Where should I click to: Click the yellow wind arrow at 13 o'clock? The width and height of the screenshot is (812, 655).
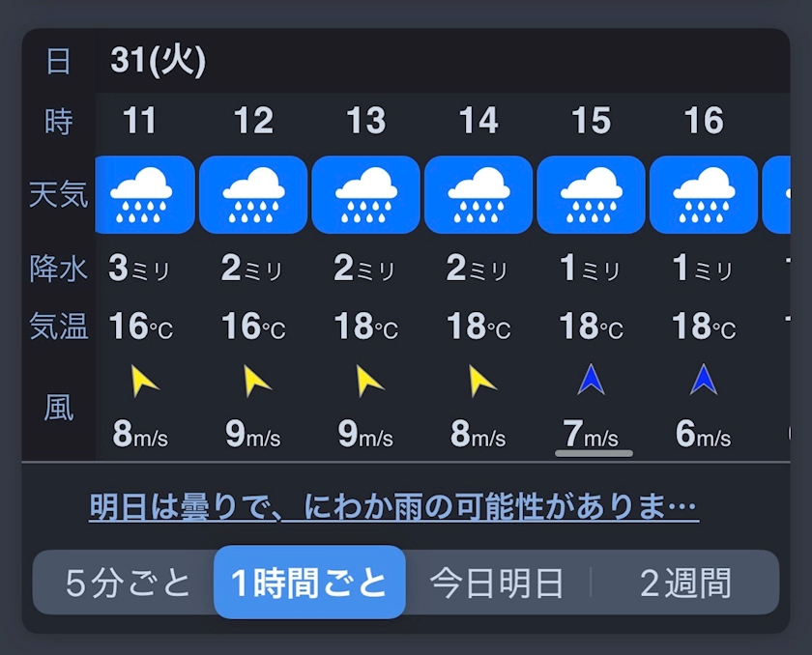[368, 383]
